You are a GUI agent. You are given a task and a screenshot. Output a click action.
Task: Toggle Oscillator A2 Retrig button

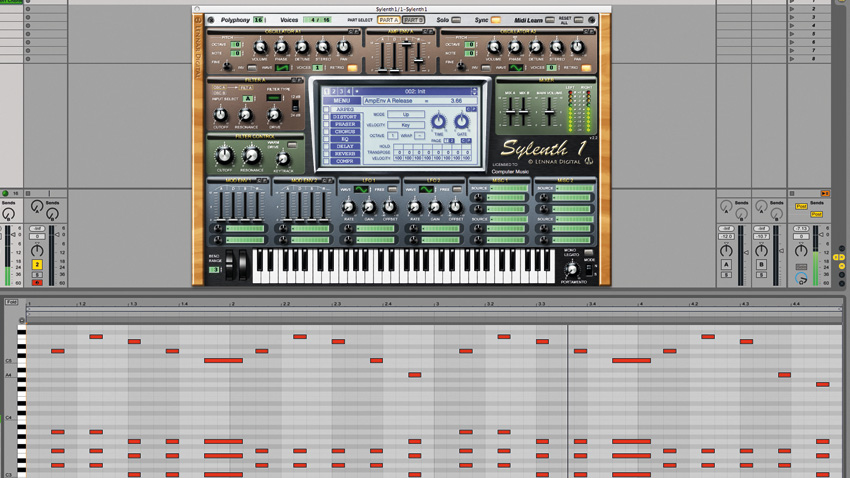(586, 68)
